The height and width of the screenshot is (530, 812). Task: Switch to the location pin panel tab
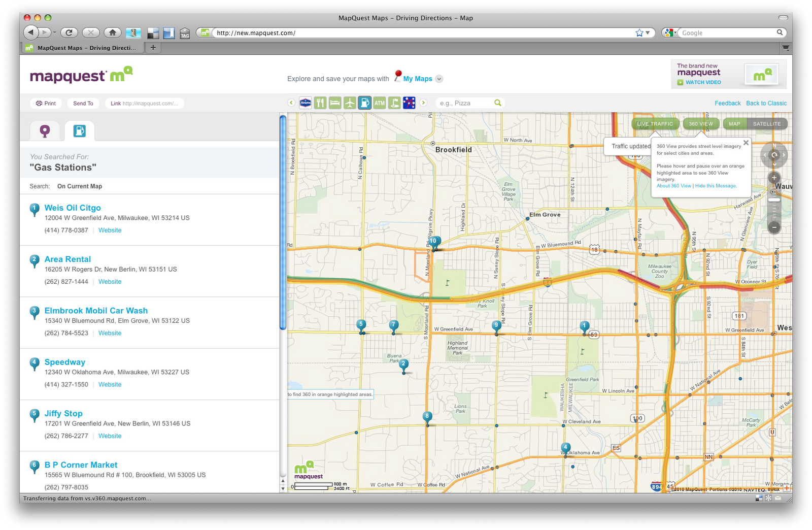tap(45, 131)
